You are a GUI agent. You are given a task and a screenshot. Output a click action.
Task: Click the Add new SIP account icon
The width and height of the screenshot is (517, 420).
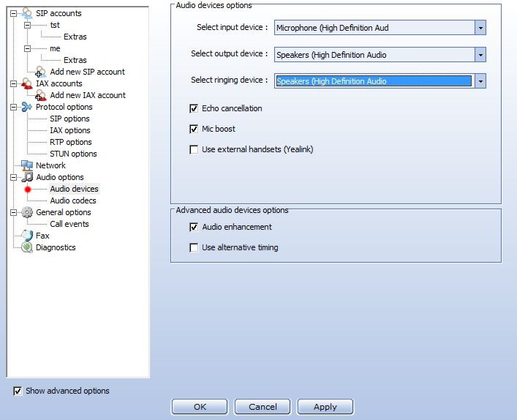tap(41, 72)
